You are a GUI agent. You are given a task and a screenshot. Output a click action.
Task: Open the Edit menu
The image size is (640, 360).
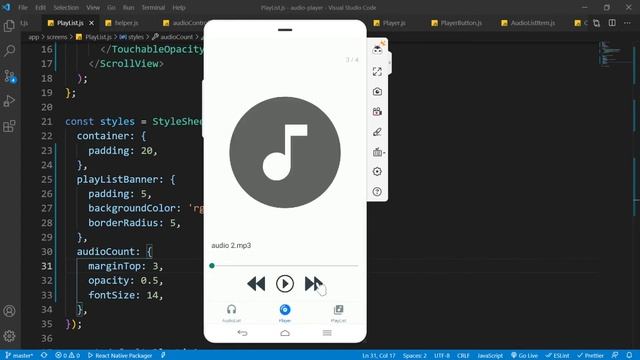coord(40,7)
